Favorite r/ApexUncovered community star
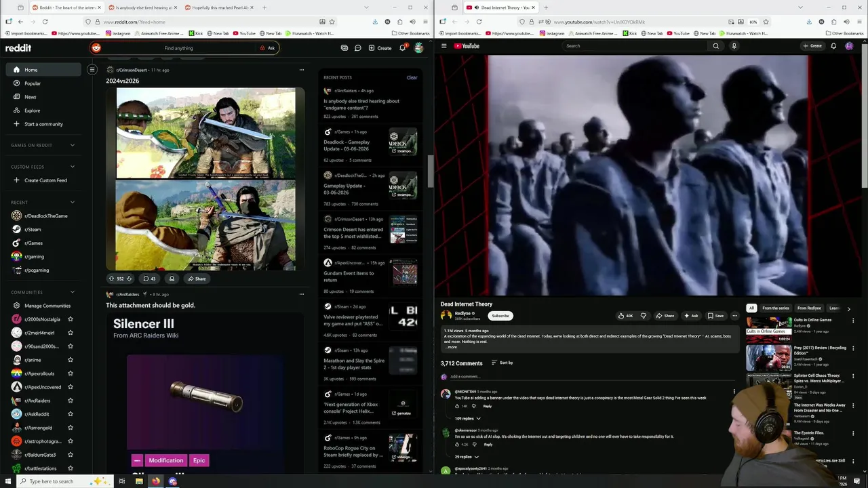Viewport: 868px width, 488px height. (x=71, y=387)
